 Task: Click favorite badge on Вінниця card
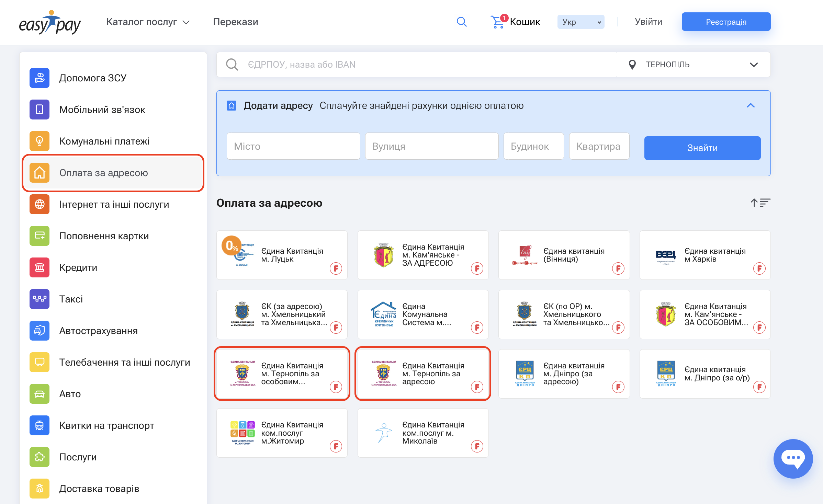coord(618,268)
